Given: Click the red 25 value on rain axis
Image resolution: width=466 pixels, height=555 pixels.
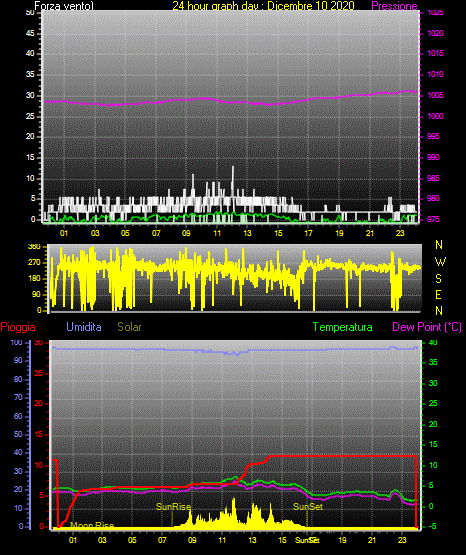Looking at the screenshot, I should coord(39,373).
